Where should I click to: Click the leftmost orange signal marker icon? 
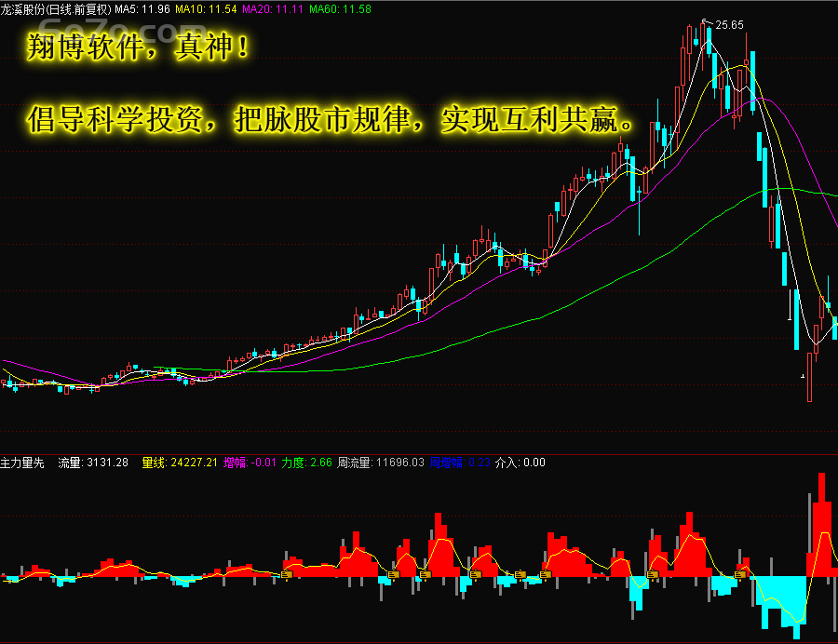tap(287, 574)
